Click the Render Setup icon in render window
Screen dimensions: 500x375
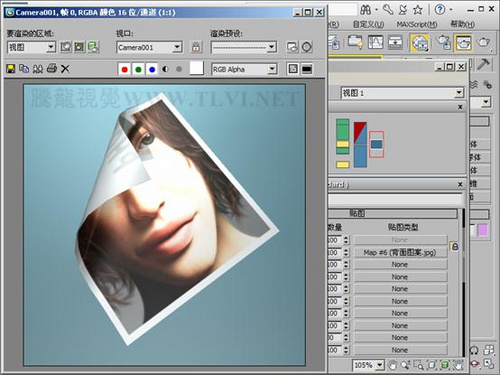(293, 47)
